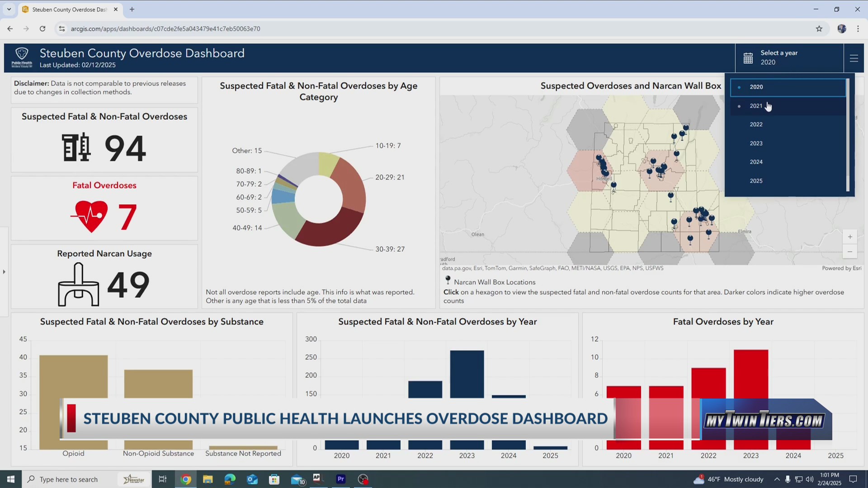Launch Adobe Premiere Pro from the taskbar
Viewport: 868px width, 488px height.
[x=340, y=479]
